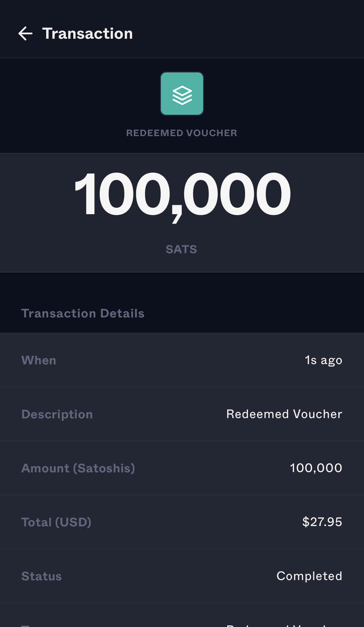Image resolution: width=364 pixels, height=627 pixels.
Task: Tap the Completed status value
Action: (309, 576)
